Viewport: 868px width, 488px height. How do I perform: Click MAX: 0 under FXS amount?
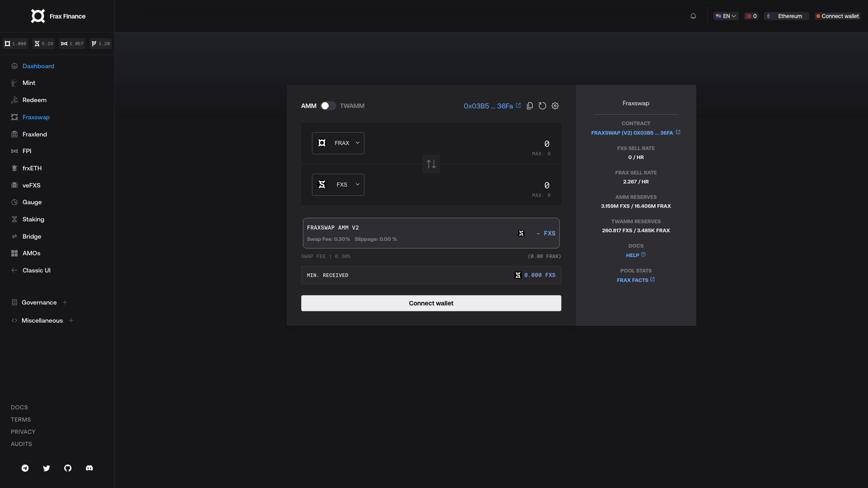pos(541,196)
